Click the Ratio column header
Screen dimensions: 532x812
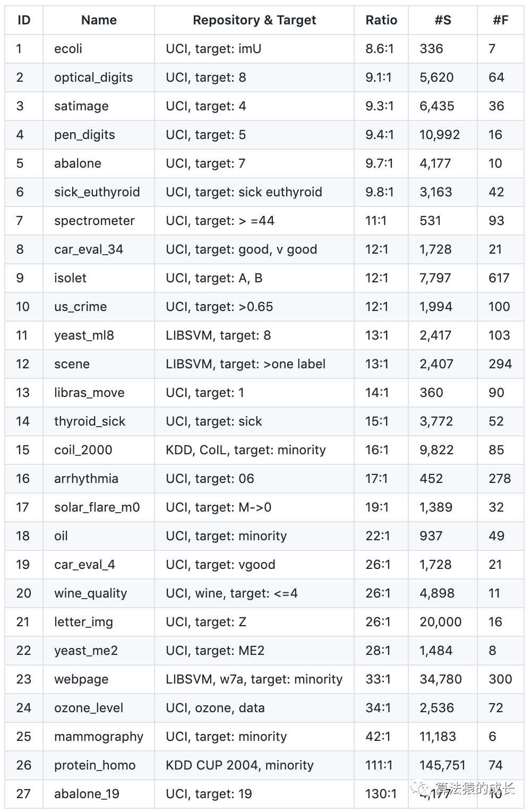point(381,20)
